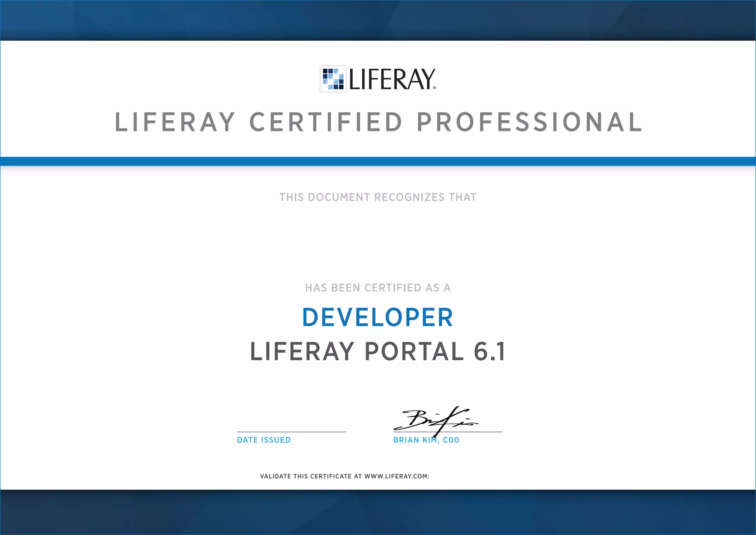Click the blank recipient name area

378,243
